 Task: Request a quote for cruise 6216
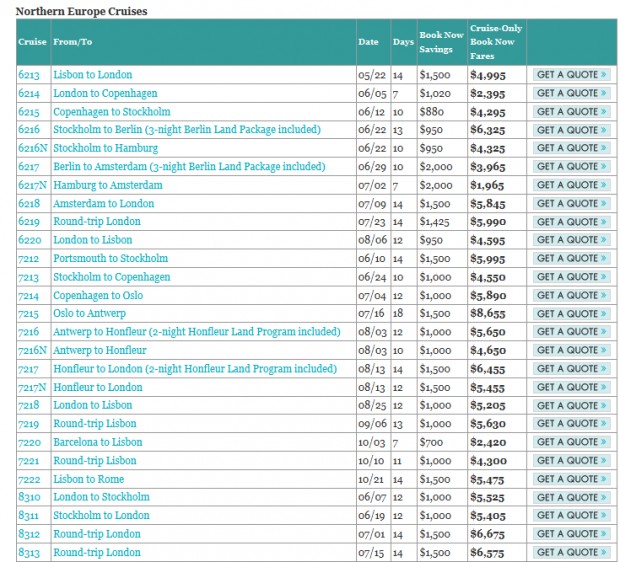(571, 130)
